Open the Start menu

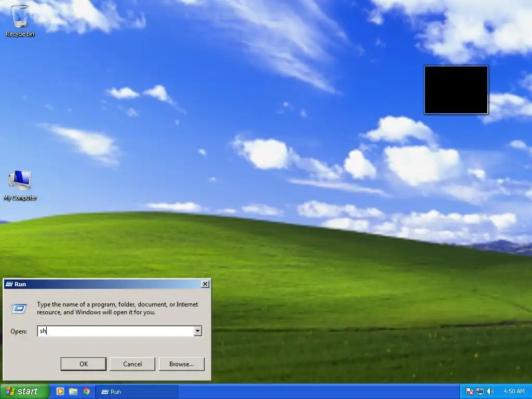(x=24, y=392)
